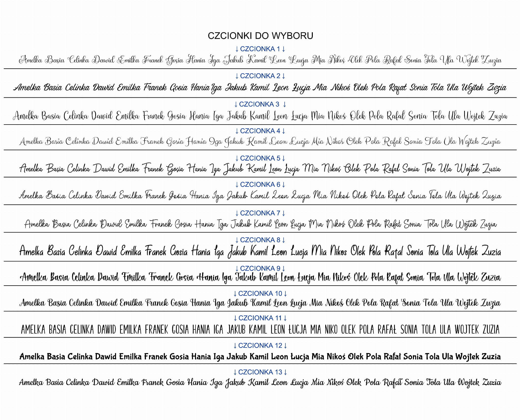
Task: Click the name Dawid in font 13 row
Action: pos(103,382)
